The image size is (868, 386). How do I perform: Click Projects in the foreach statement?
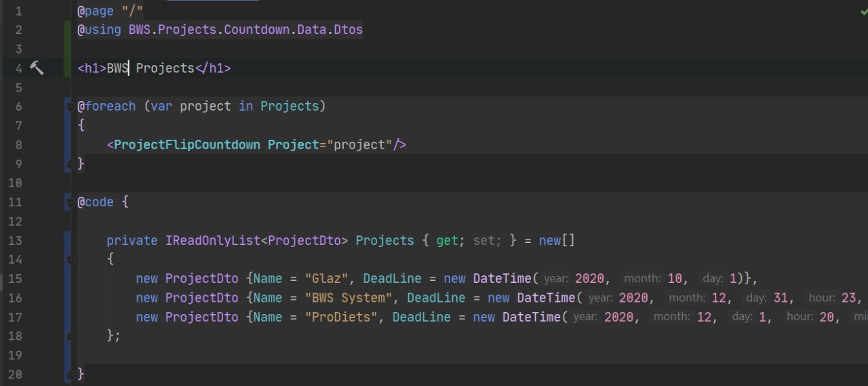290,106
